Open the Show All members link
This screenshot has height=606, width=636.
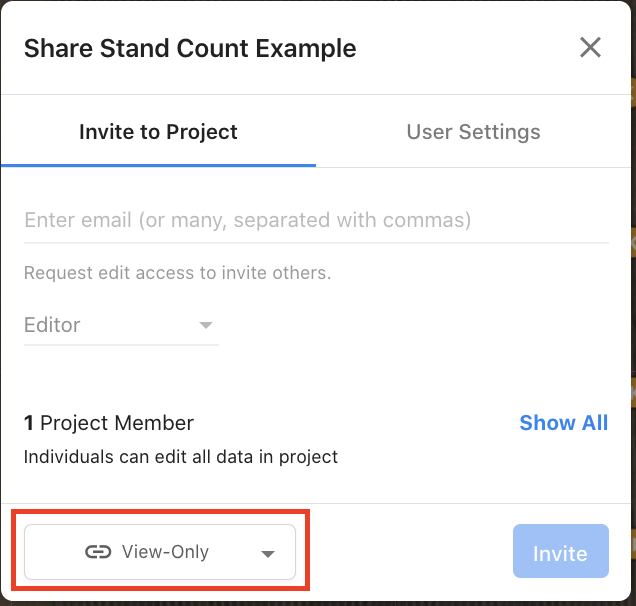[x=564, y=423]
